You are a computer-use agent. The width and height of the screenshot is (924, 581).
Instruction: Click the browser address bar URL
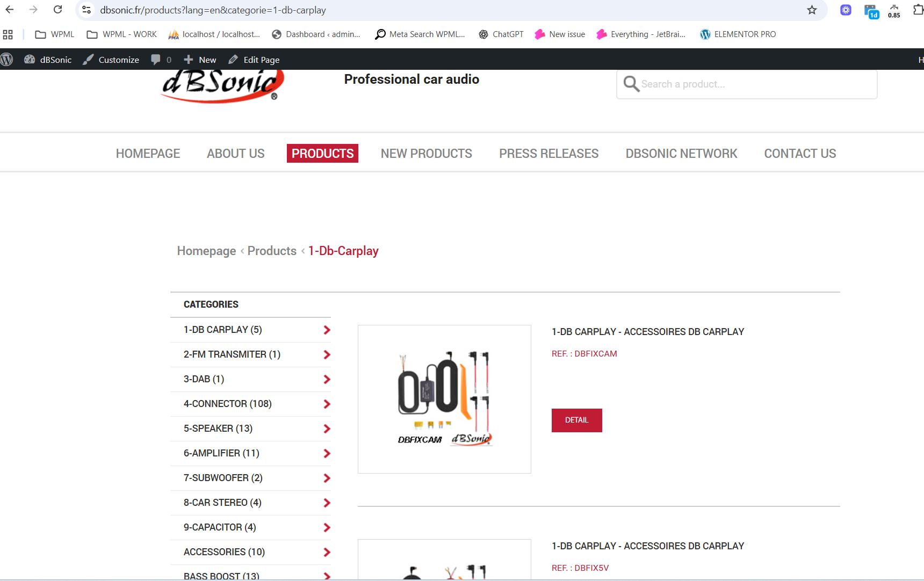point(213,10)
